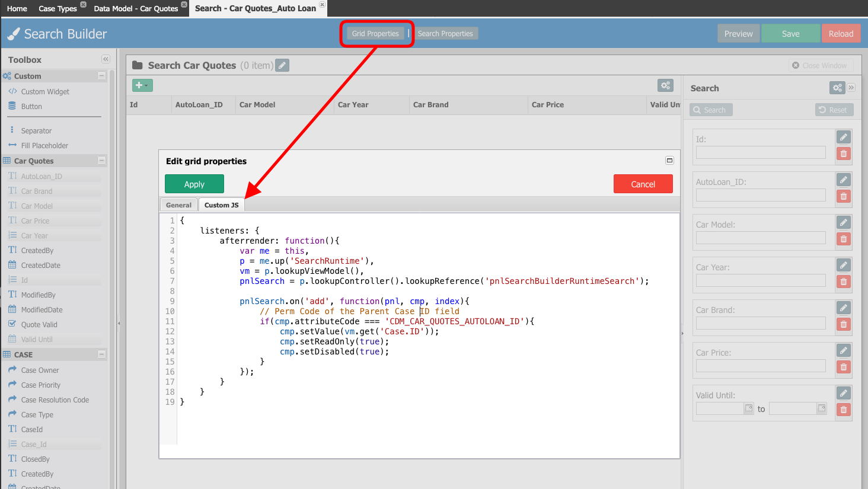Viewport: 868px width, 489px height.
Task: Click the Preview button
Action: [x=738, y=34]
